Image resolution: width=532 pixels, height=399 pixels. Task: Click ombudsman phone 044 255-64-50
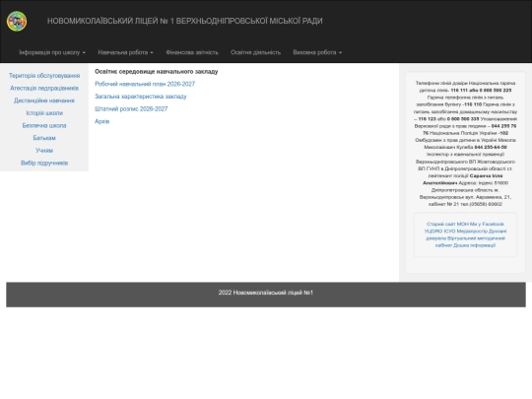click(491, 147)
